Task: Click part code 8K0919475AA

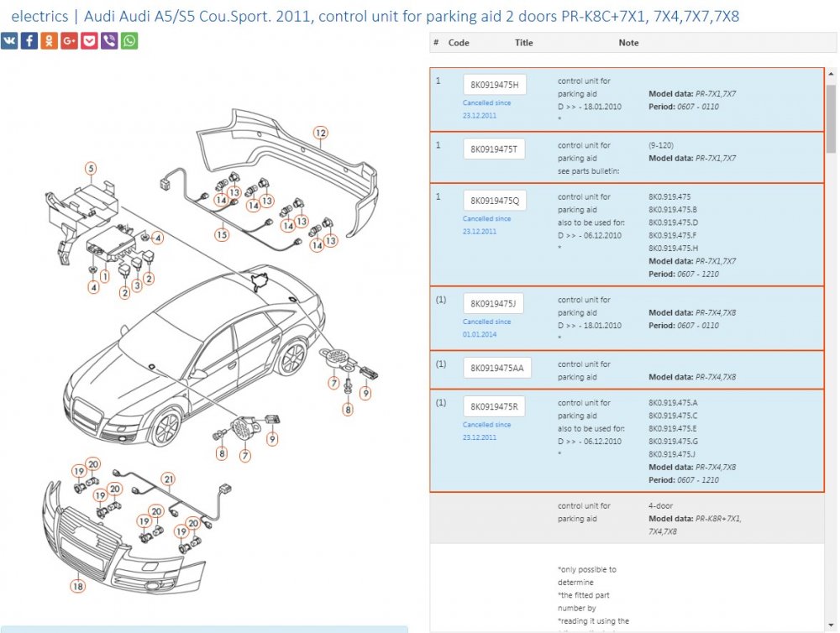Action: point(497,368)
